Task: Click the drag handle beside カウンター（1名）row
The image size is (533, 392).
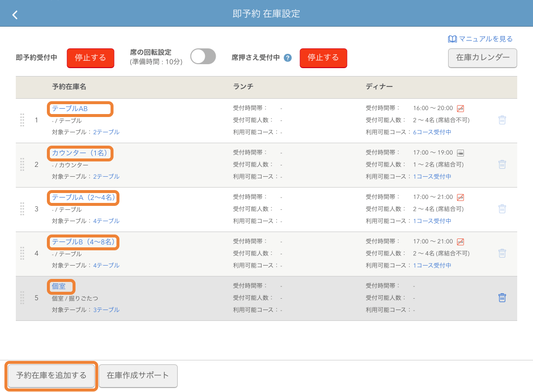Action: (22, 165)
